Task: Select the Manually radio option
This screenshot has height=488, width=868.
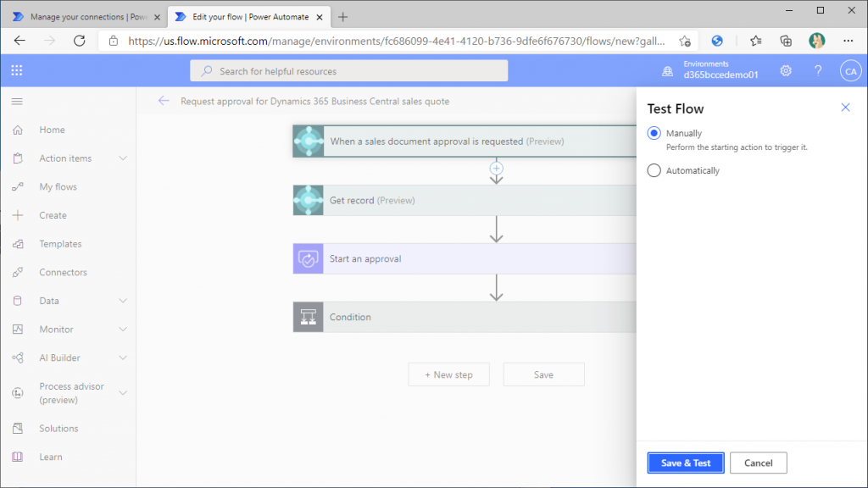Action: pyautogui.click(x=654, y=133)
